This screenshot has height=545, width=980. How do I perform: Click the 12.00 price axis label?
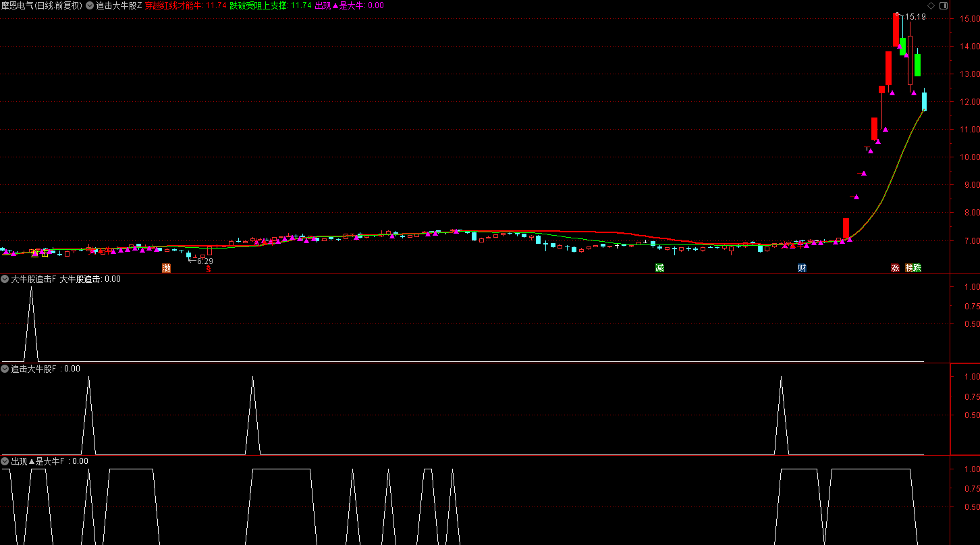coord(969,102)
